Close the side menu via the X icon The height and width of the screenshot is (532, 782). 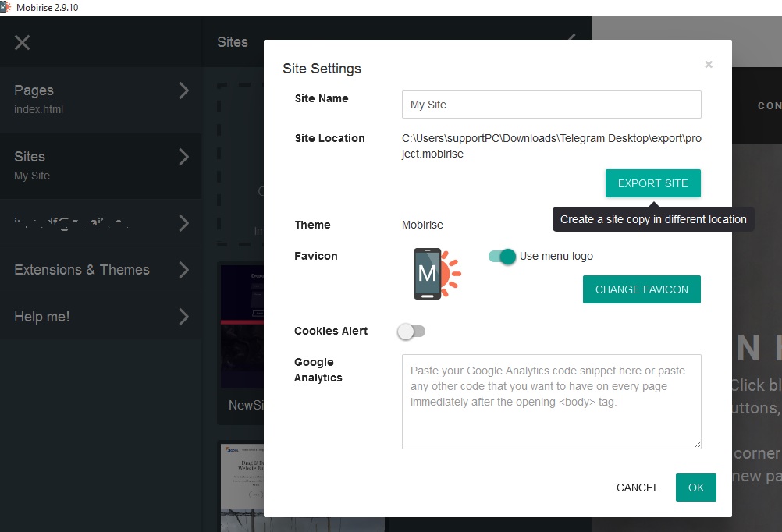22,43
